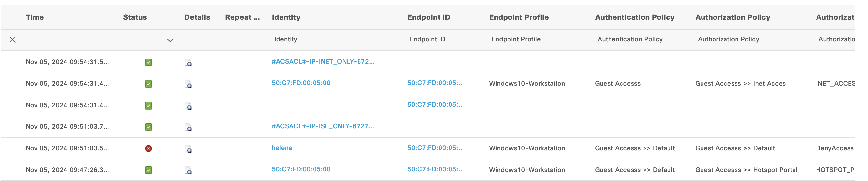Open details for the ACSACL IP-INET_ONLY log entry
This screenshot has width=868, height=181.
(188, 63)
